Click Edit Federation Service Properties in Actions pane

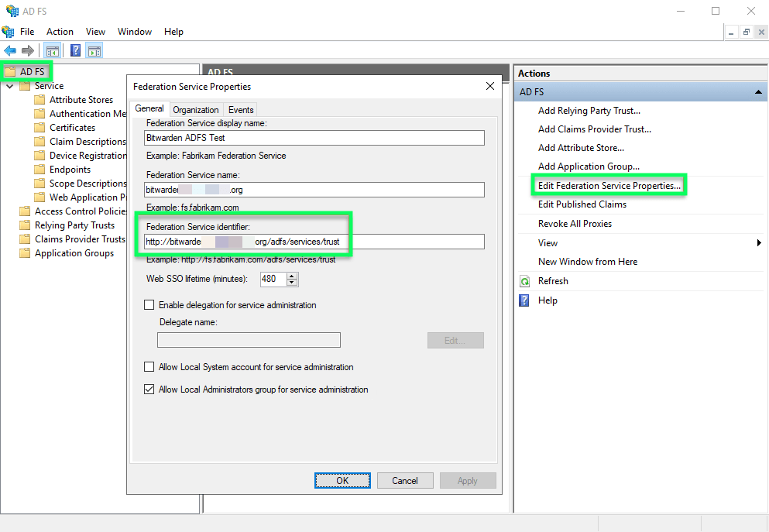tap(609, 185)
